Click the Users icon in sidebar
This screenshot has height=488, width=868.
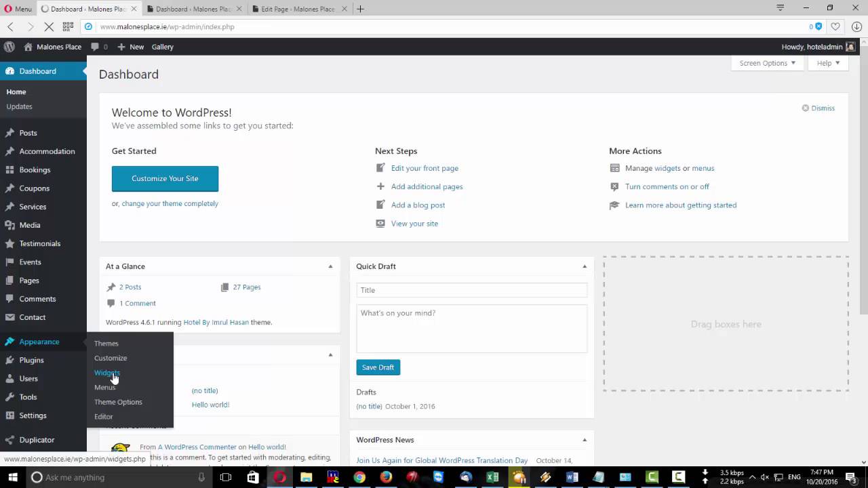click(9, 378)
